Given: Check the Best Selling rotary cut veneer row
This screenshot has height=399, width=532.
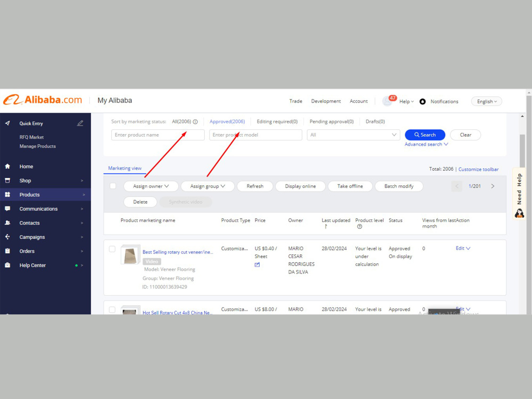Looking at the screenshot, I should tap(112, 249).
